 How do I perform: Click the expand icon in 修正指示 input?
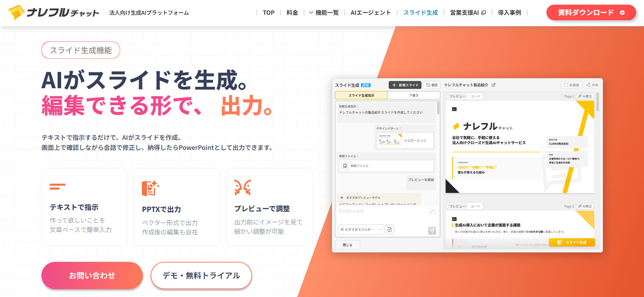[432, 211]
